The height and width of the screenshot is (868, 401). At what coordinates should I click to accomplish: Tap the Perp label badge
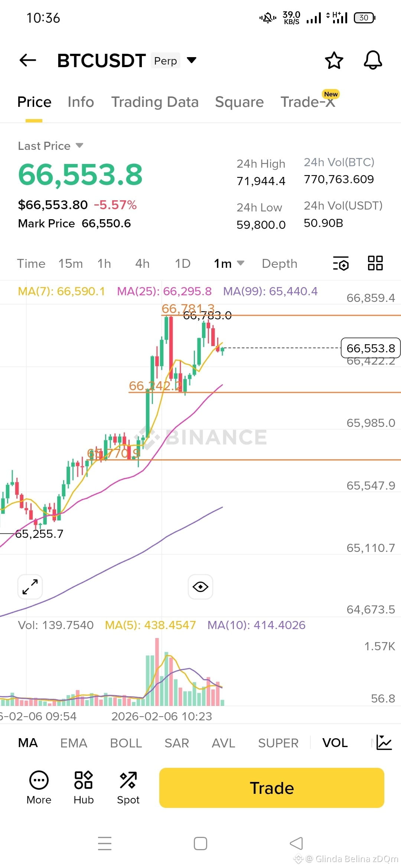[166, 60]
